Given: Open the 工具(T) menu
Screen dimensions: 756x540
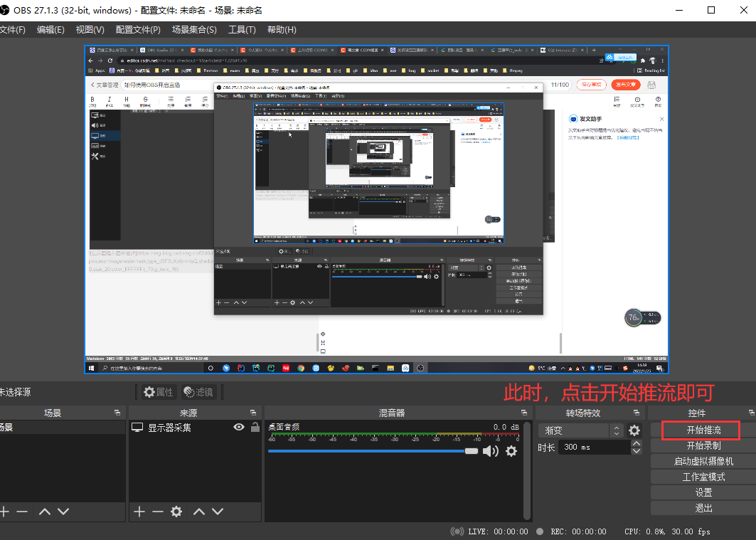Looking at the screenshot, I should [242, 30].
